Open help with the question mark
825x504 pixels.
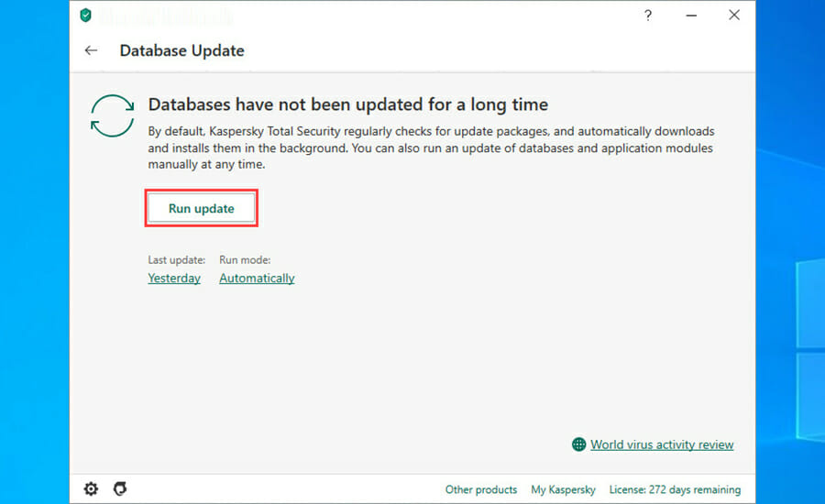coord(648,16)
